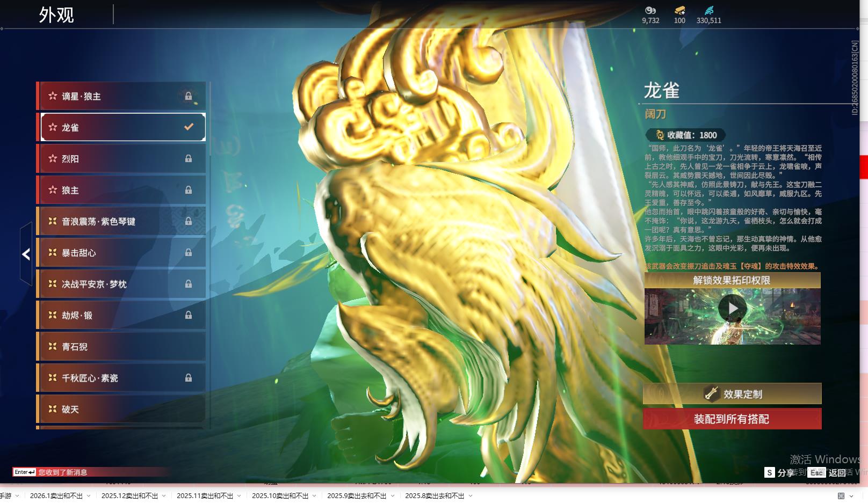Click the blue spiral currency icon
The image size is (868, 504).
click(709, 10)
